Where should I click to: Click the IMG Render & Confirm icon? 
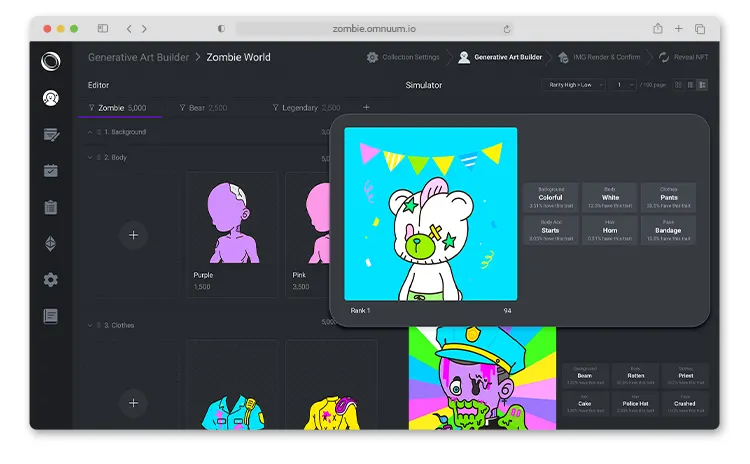click(x=563, y=57)
